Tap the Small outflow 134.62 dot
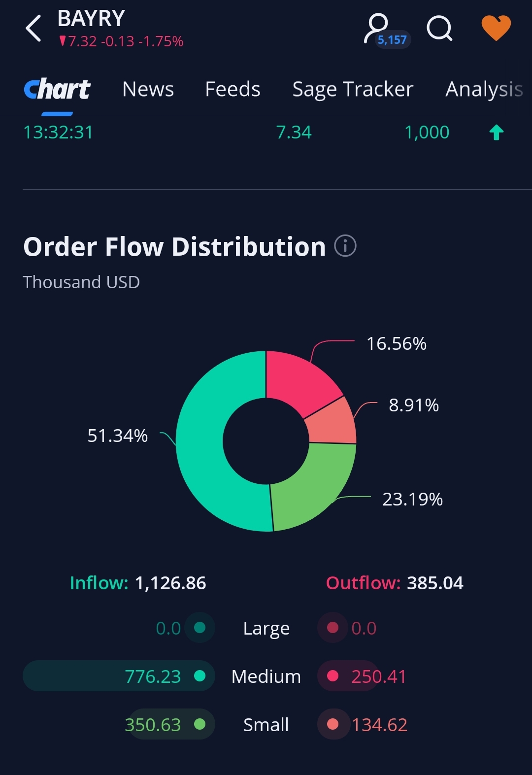 (x=333, y=724)
